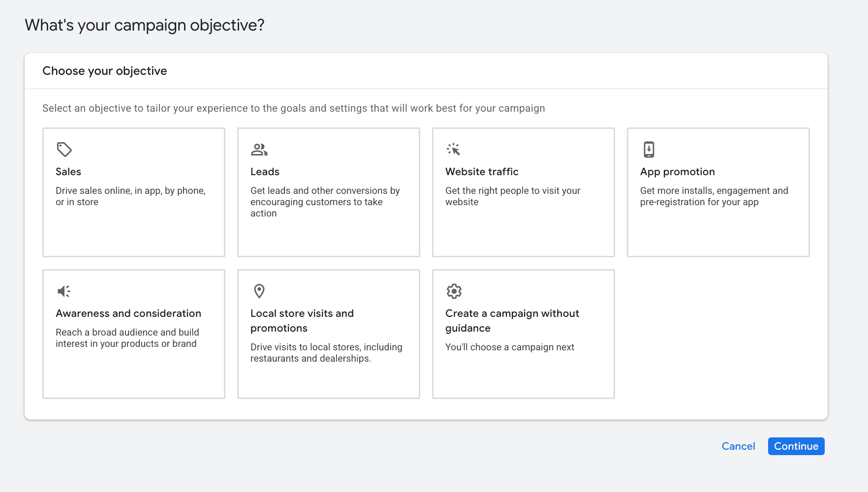The width and height of the screenshot is (868, 492).
Task: Select the Sales objective card title
Action: coord(68,172)
